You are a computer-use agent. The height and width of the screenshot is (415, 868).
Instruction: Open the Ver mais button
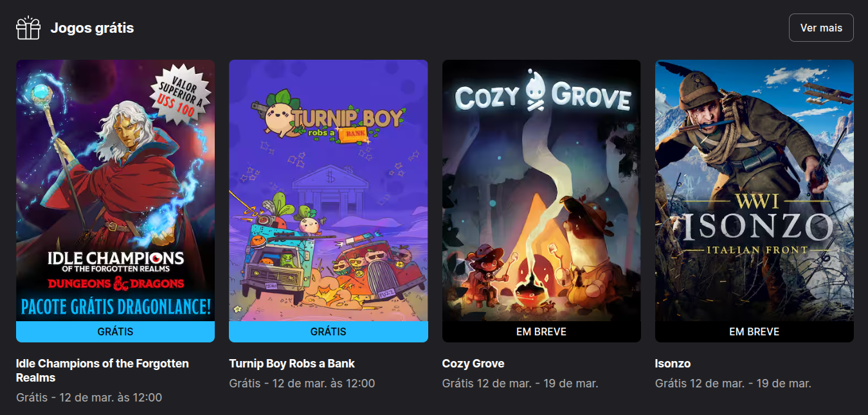tap(821, 28)
